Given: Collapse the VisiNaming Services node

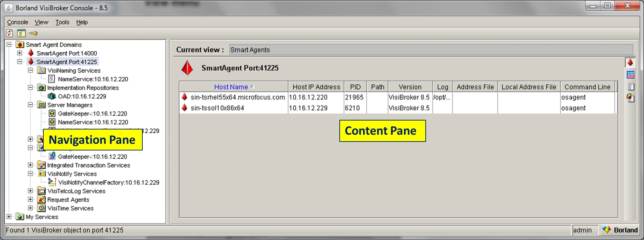Looking at the screenshot, I should click(30, 70).
